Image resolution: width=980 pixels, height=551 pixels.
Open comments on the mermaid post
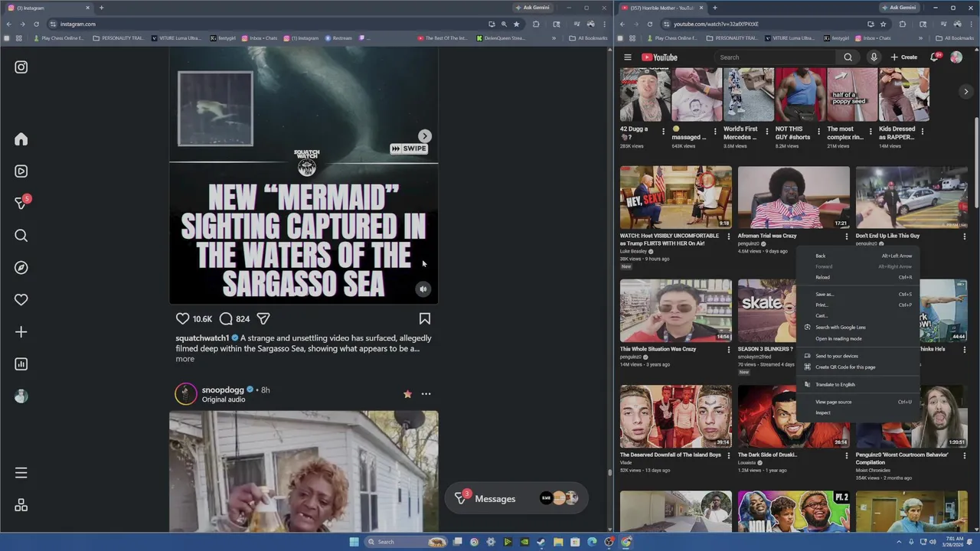(x=226, y=318)
